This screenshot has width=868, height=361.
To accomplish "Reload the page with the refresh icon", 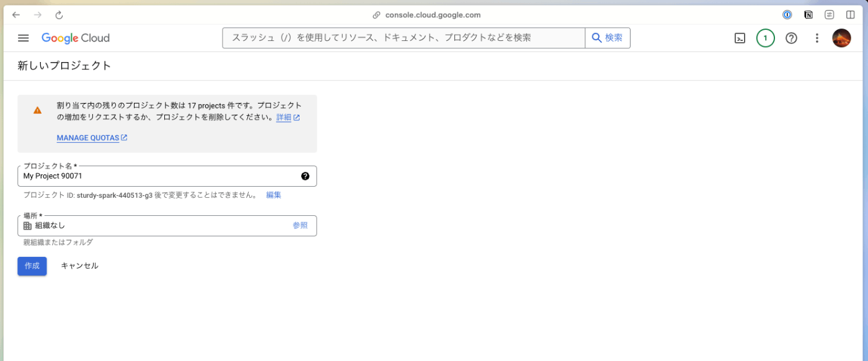I will pyautogui.click(x=59, y=15).
